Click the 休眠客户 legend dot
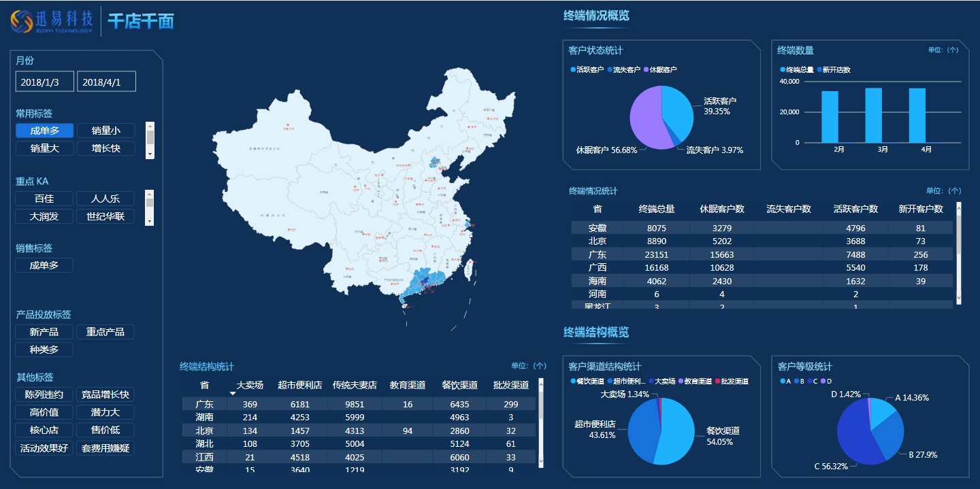The width and height of the screenshot is (980, 489). click(x=646, y=69)
